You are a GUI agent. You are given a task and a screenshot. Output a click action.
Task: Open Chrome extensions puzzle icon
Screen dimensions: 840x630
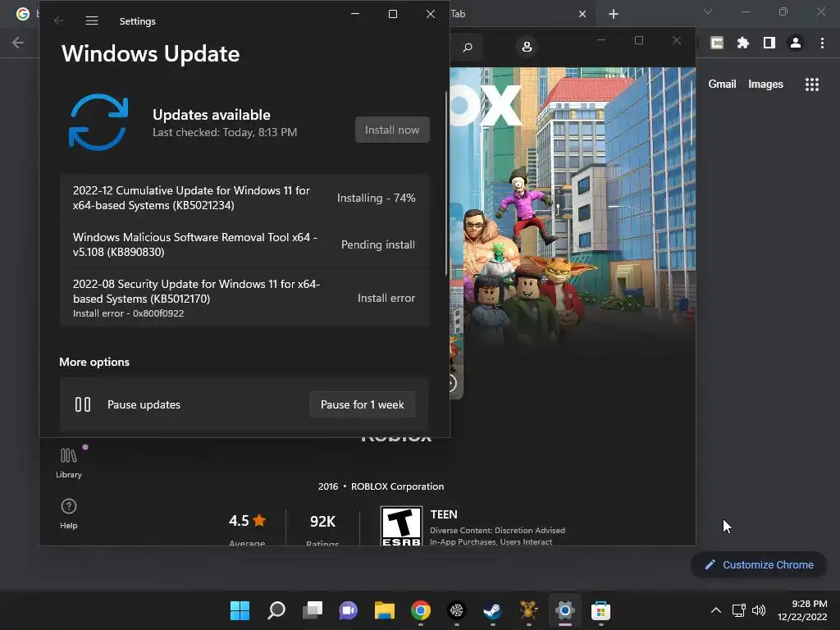(x=743, y=43)
